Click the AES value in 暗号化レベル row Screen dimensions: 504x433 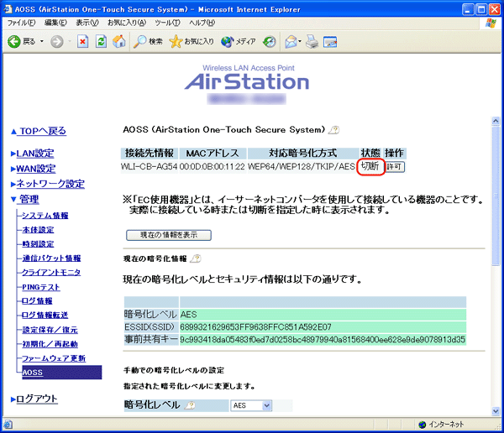point(188,315)
